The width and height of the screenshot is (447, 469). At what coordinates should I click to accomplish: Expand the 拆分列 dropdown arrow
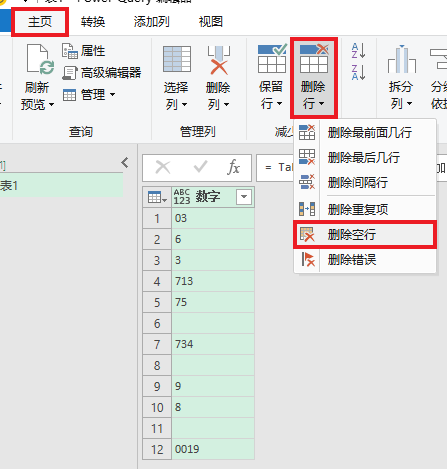[x=409, y=104]
